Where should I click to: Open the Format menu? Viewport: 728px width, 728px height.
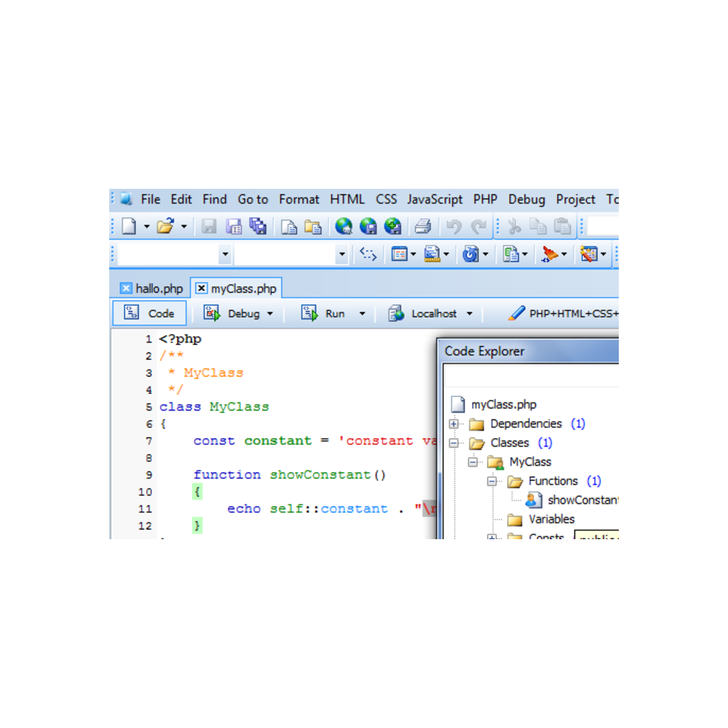[299, 200]
